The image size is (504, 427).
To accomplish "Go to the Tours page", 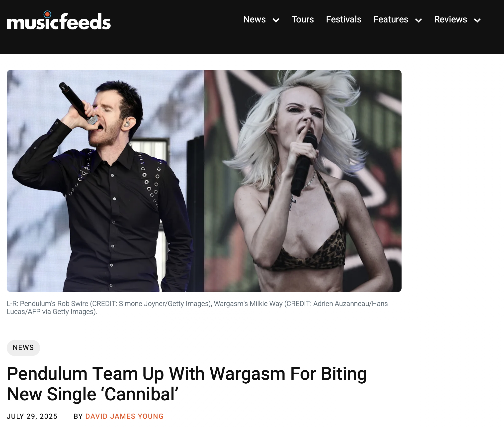I will click(x=303, y=19).
